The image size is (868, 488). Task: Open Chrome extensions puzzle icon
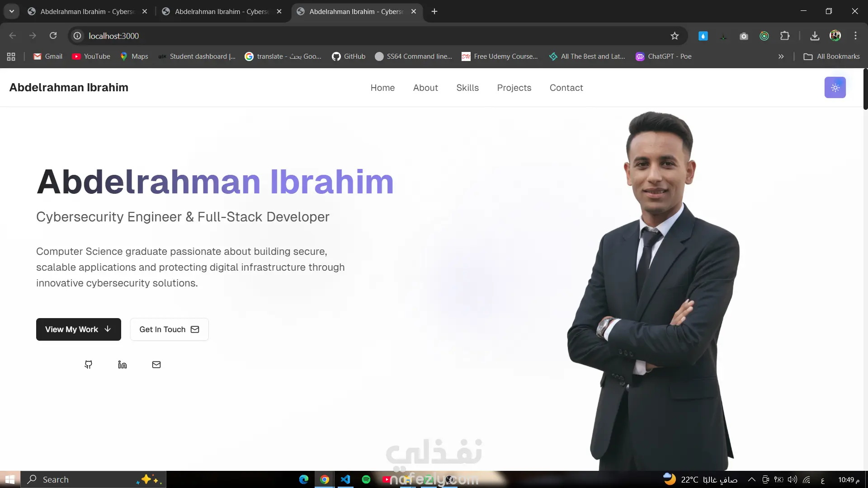coord(785,36)
